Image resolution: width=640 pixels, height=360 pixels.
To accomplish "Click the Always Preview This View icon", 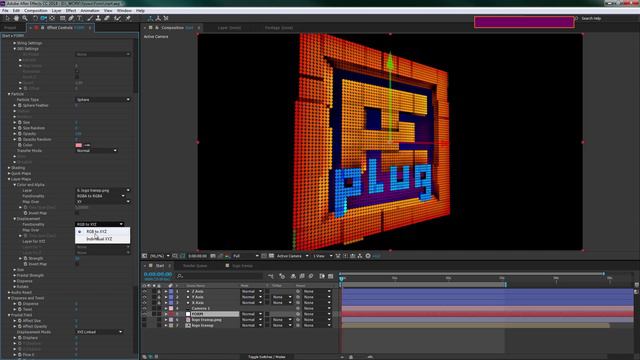I will tap(144, 256).
